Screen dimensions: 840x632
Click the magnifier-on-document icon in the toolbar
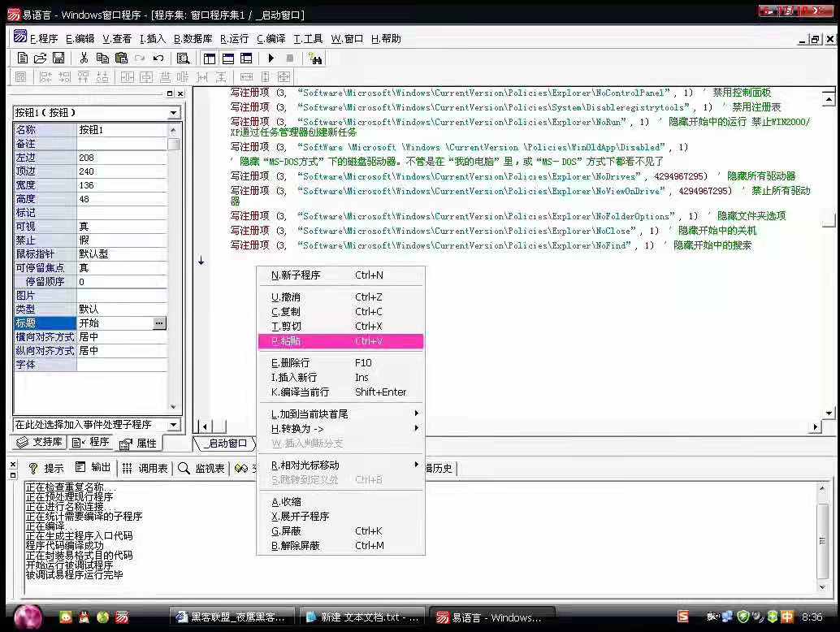tap(184, 58)
